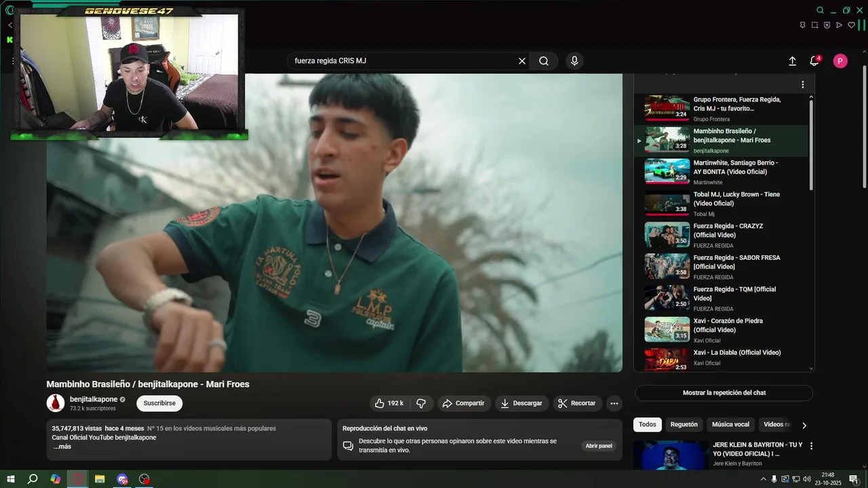This screenshot has width=868, height=488.
Task: Click the video title Mambinho Brasileño text
Action: coord(148,384)
